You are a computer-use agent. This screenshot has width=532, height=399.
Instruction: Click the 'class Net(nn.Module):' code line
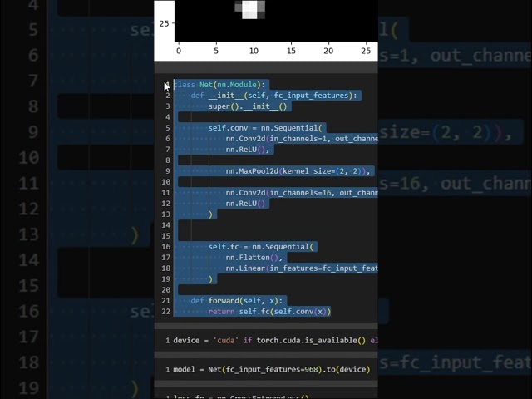[x=219, y=85]
